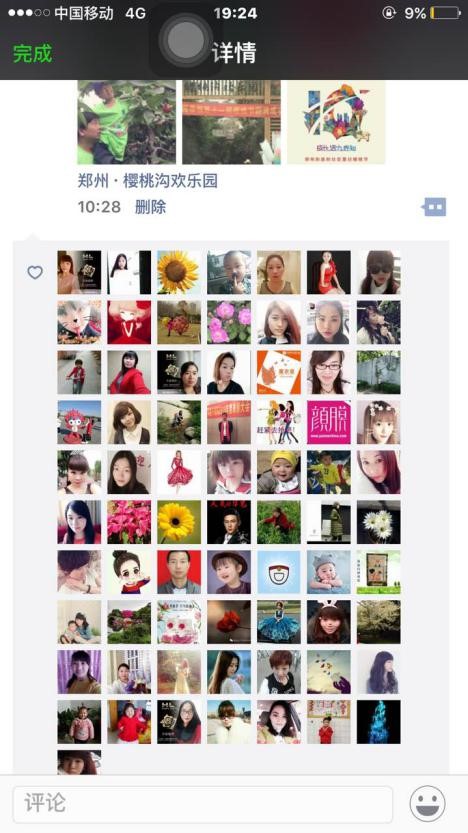Tap the blue Doraemon-style icon avatar
The width and height of the screenshot is (468, 833).
[279, 572]
